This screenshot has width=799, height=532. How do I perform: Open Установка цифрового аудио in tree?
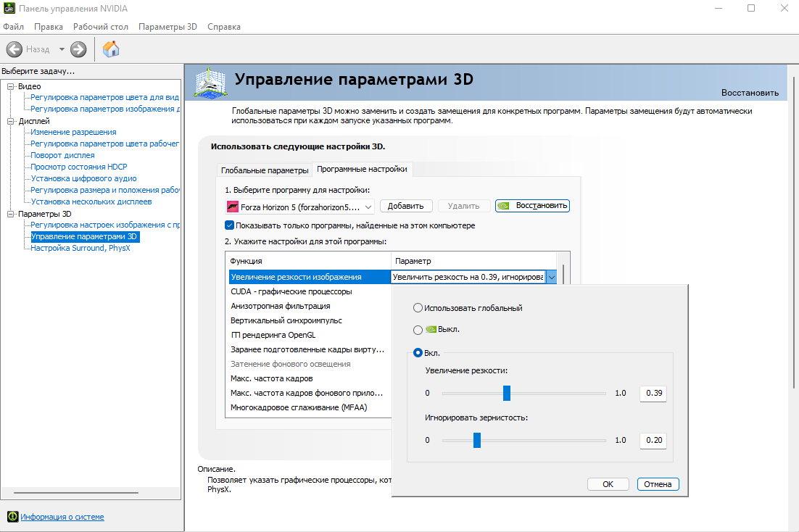83,178
